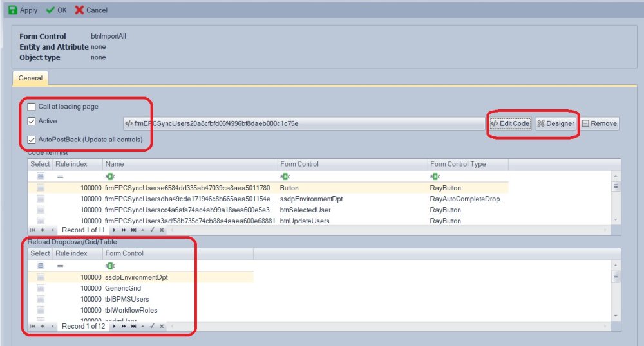Go to next record in code item list navigator
Screen dimensions: 644x346
pyautogui.click(x=114, y=230)
